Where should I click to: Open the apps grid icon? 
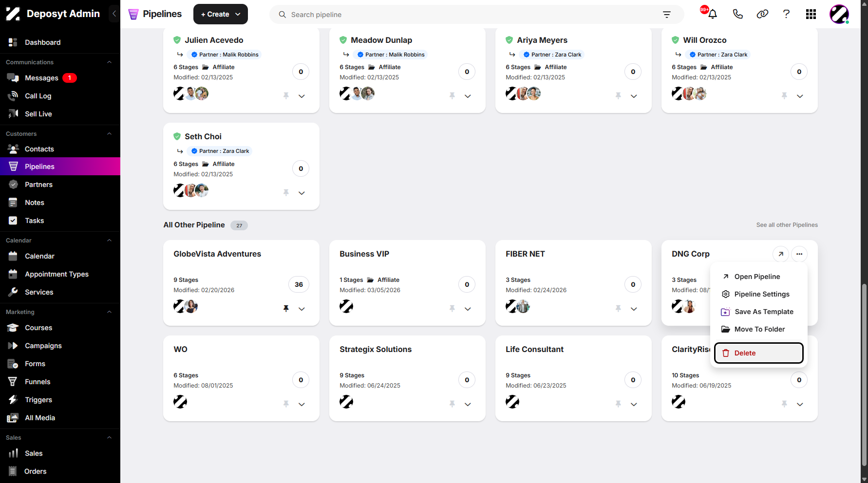[811, 14]
